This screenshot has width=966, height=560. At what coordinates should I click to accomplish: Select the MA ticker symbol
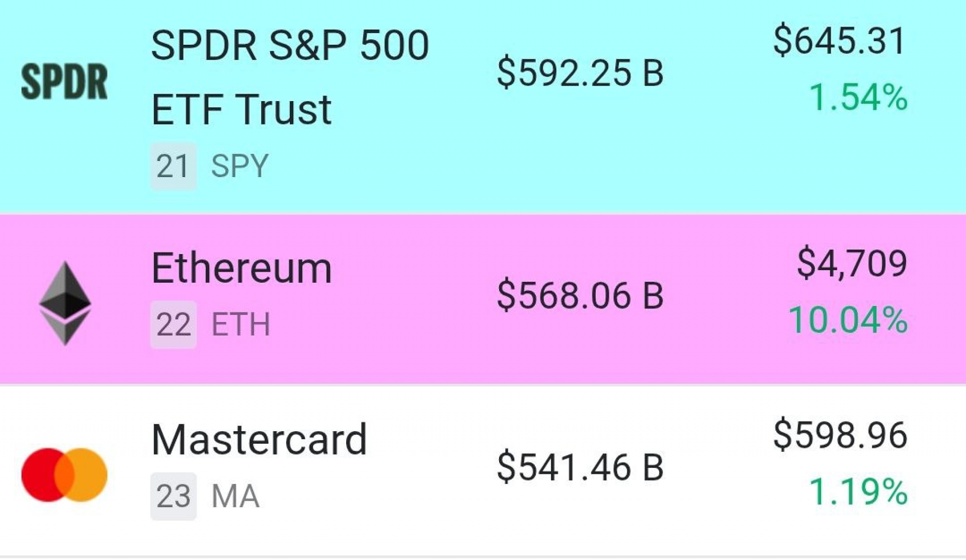point(235,496)
